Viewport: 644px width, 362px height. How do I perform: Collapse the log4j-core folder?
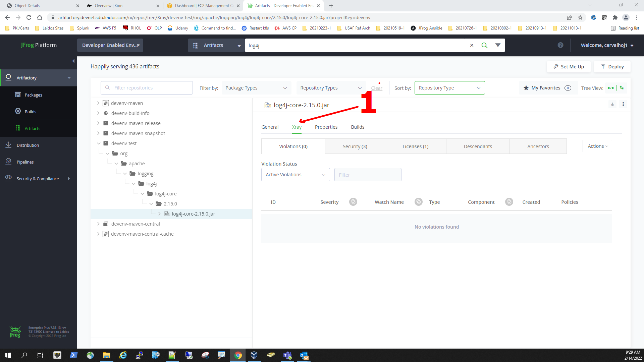pos(142,194)
